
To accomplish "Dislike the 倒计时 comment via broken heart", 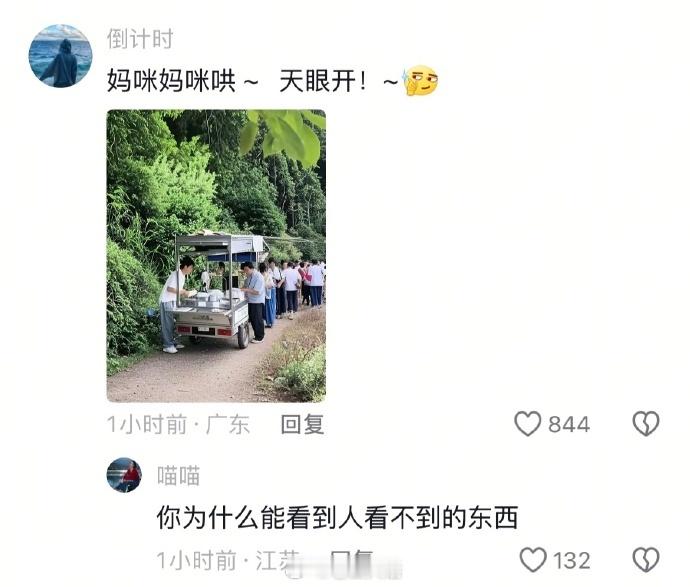I will point(646,423).
